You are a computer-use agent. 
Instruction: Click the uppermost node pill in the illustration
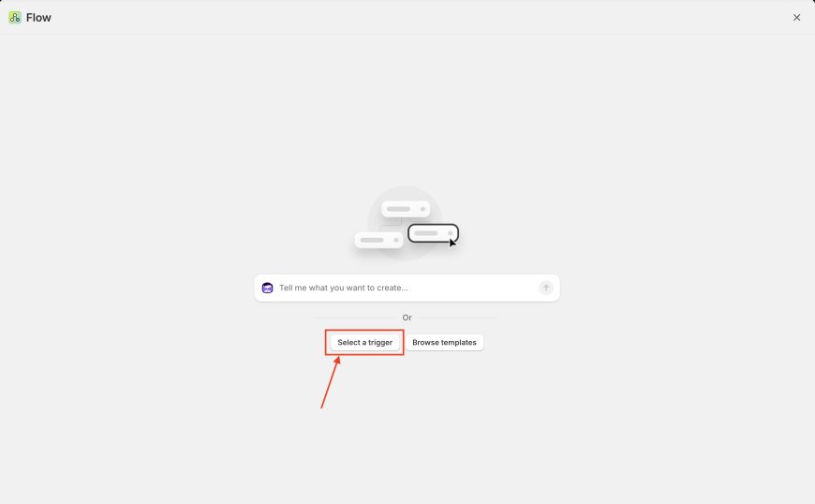pos(406,209)
